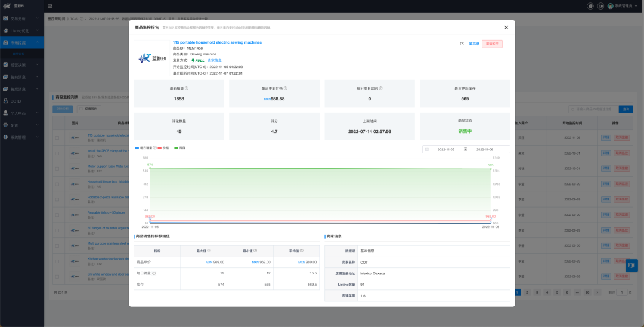Click the 2022-11-06 end date field
The width and height of the screenshot is (644, 327).
(485, 150)
